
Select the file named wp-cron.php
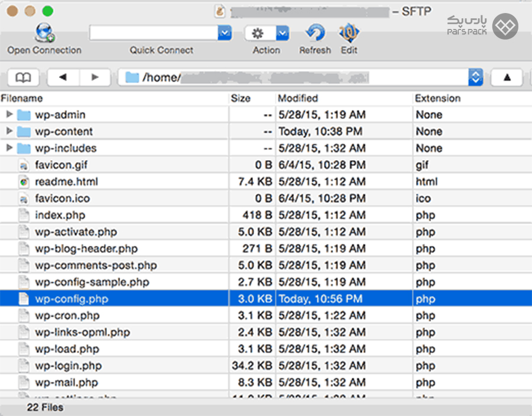coord(67,316)
